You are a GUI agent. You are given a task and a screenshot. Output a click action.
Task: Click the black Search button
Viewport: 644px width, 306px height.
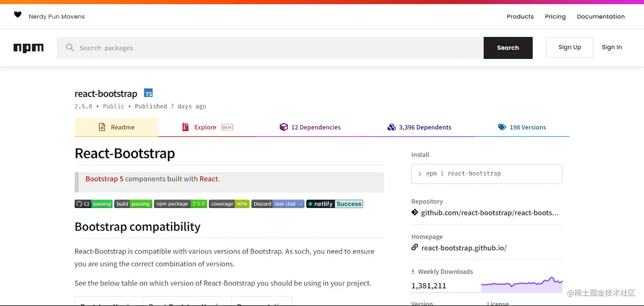pos(508,48)
